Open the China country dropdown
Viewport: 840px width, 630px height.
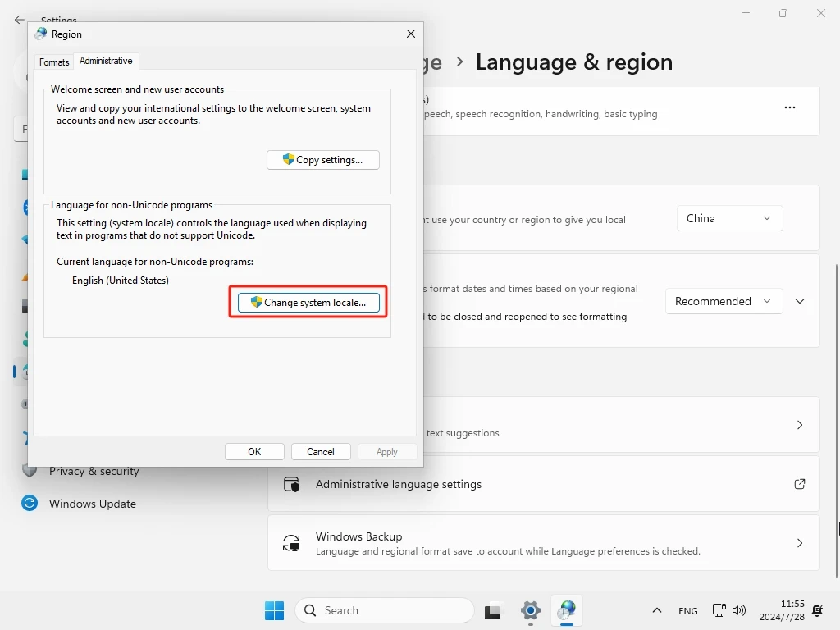click(729, 218)
